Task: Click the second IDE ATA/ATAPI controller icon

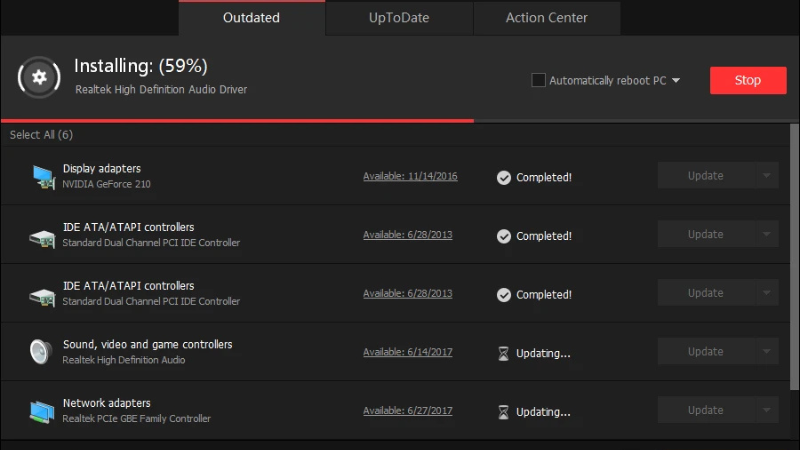Action: [x=42, y=295]
